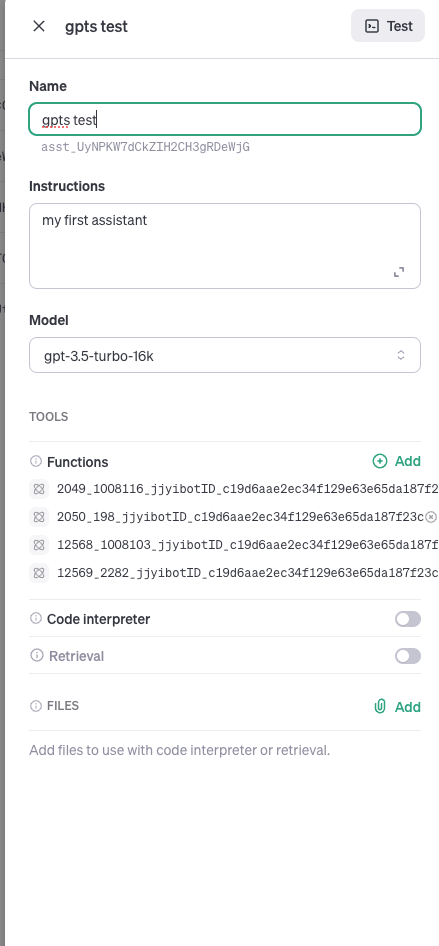The image size is (439, 946).
Task: Open the 2050_198_jjyibotID function
Action: [241, 517]
